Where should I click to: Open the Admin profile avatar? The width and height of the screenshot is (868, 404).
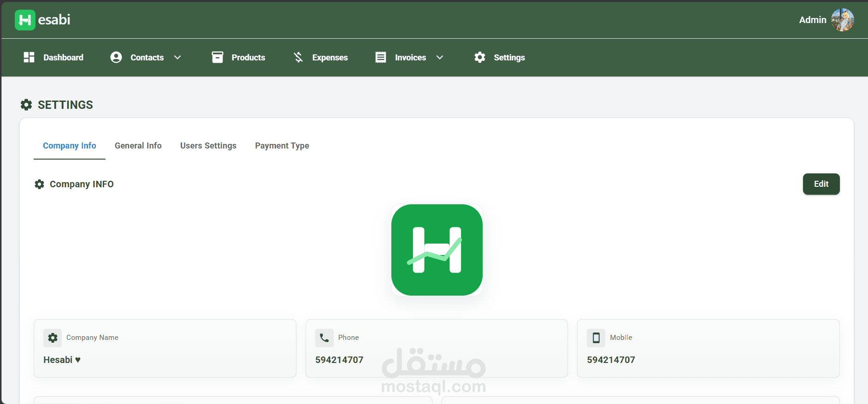click(x=842, y=20)
